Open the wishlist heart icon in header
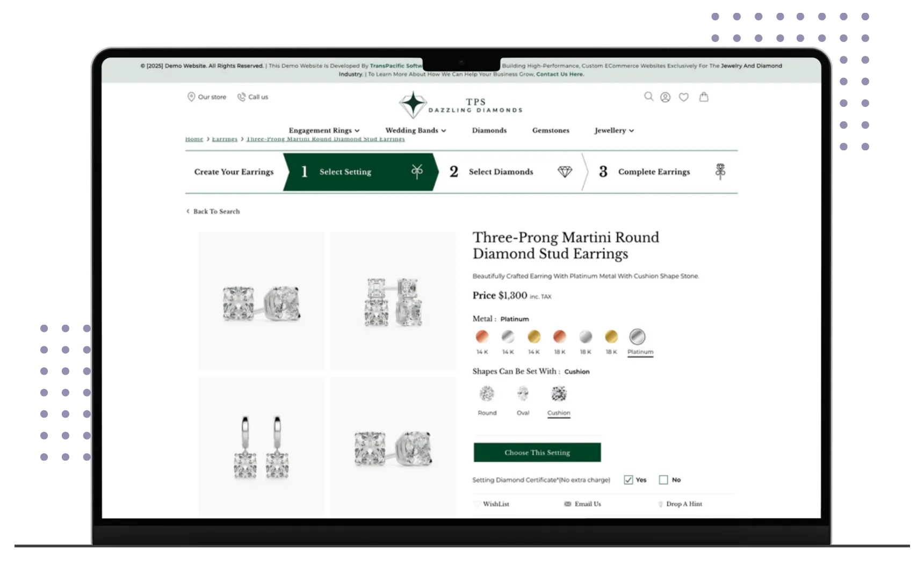 [683, 97]
